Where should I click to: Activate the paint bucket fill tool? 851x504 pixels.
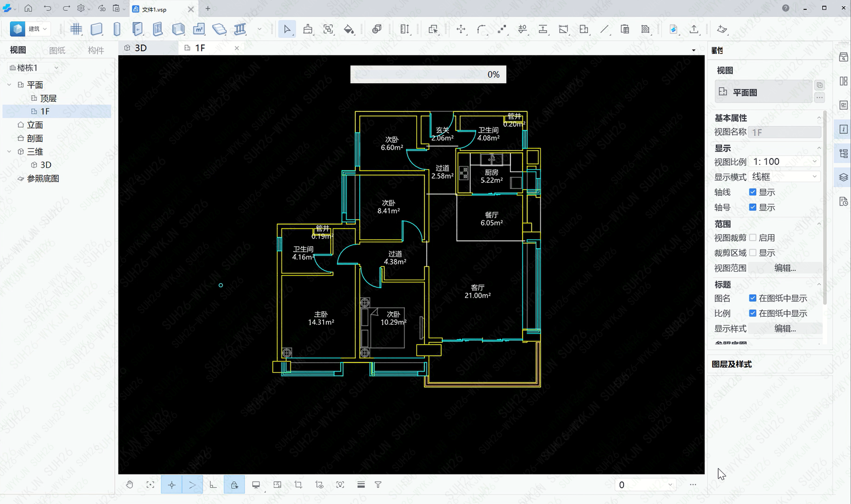(x=349, y=29)
